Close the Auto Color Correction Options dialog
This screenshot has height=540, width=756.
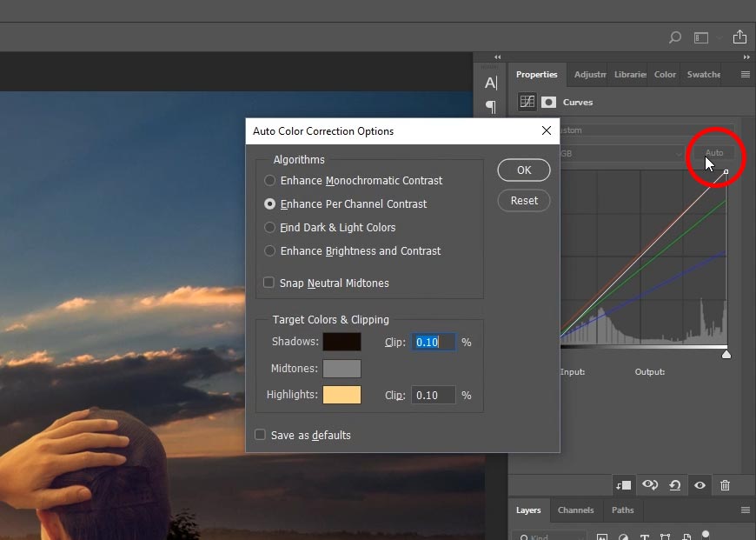(547, 130)
